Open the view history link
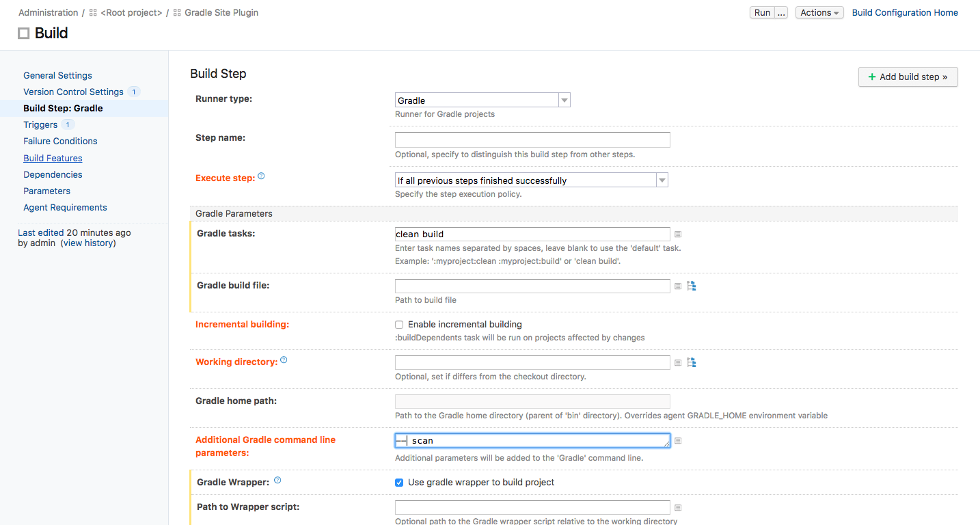Viewport: 980px width, 525px height. pyautogui.click(x=88, y=243)
